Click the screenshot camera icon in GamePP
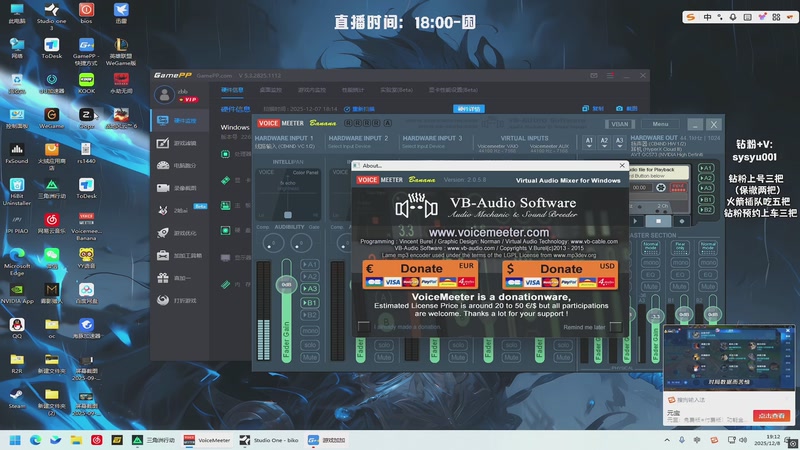 pos(619,109)
